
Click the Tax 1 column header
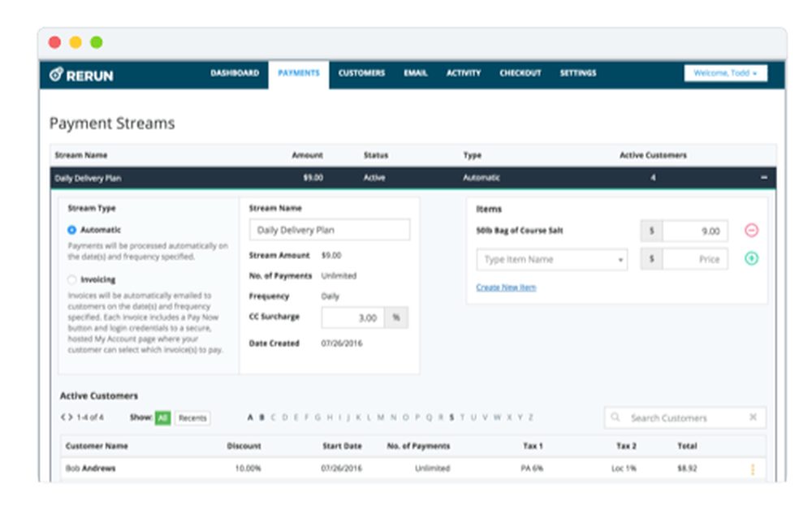coord(533,446)
